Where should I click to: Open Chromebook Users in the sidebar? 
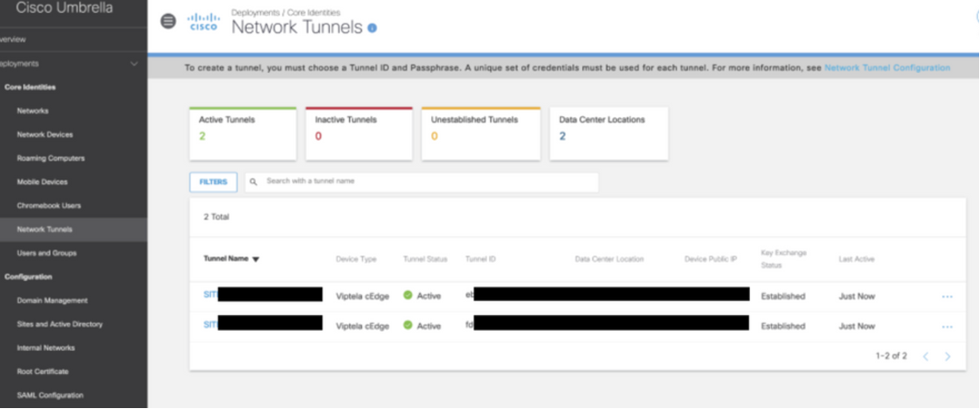click(49, 205)
